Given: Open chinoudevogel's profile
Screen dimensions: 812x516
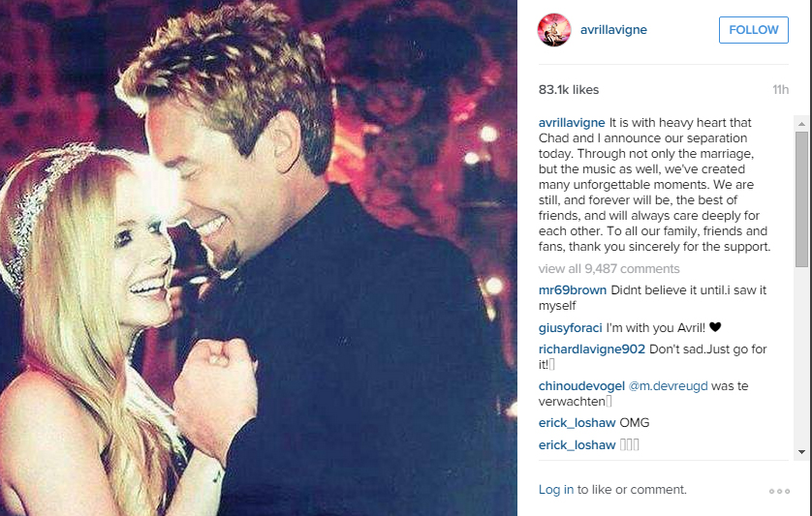Looking at the screenshot, I should [581, 386].
